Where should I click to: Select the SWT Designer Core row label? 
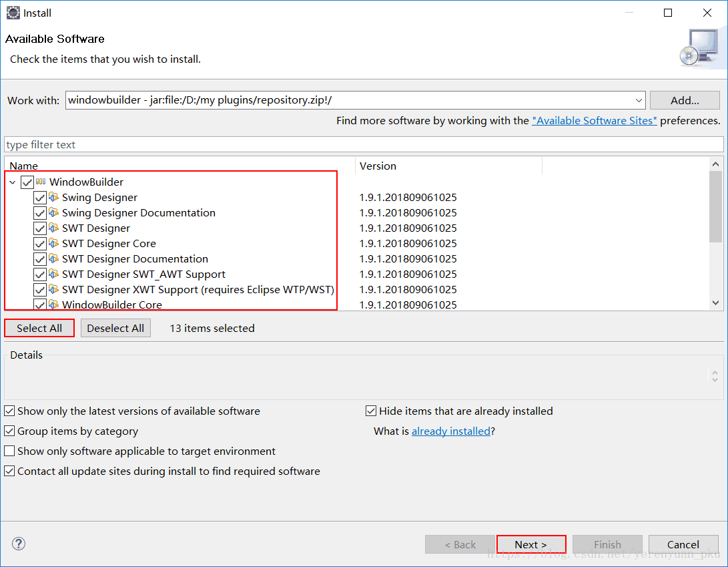click(109, 244)
